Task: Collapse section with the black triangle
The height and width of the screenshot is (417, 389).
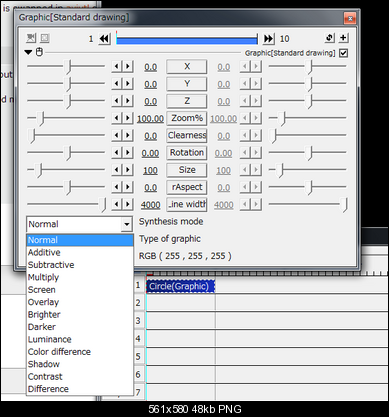Action: (28, 52)
